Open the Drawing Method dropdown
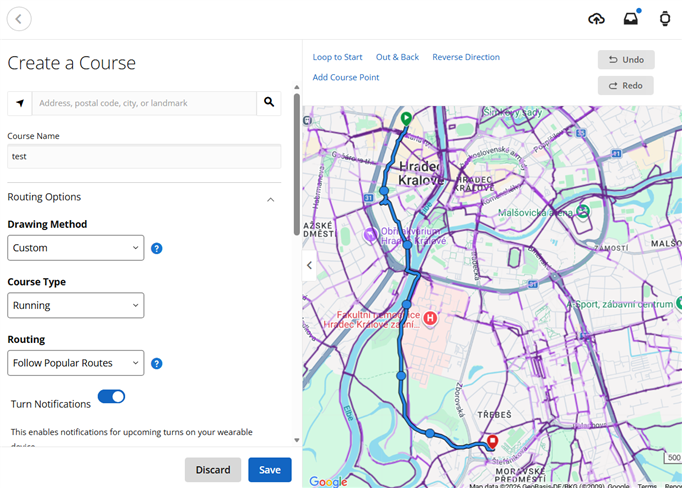The image size is (682, 488). 76,248
